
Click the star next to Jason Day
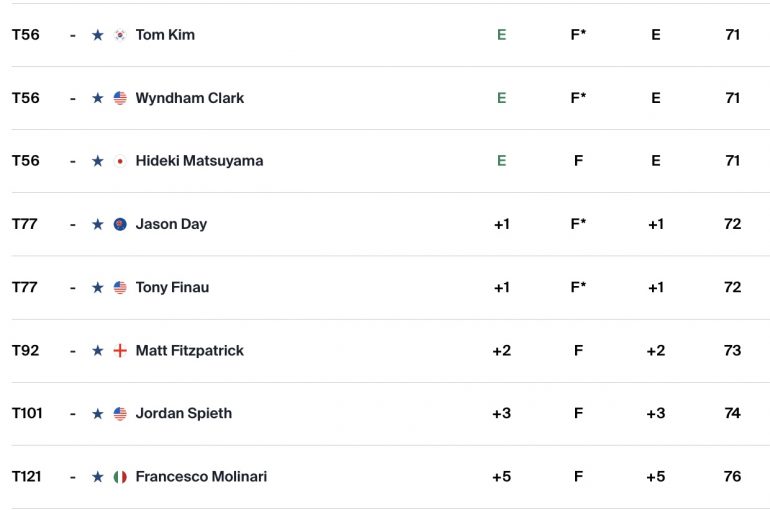tap(98, 224)
